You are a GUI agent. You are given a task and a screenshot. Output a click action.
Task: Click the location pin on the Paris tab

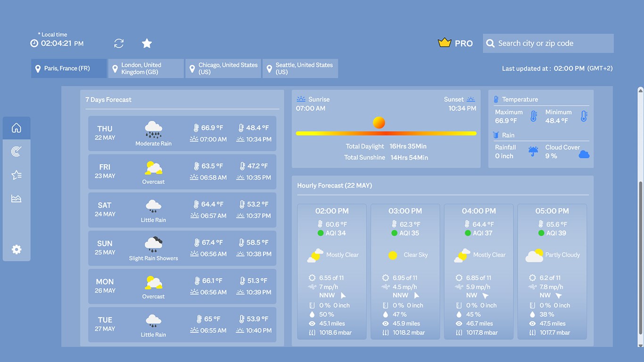click(x=38, y=68)
